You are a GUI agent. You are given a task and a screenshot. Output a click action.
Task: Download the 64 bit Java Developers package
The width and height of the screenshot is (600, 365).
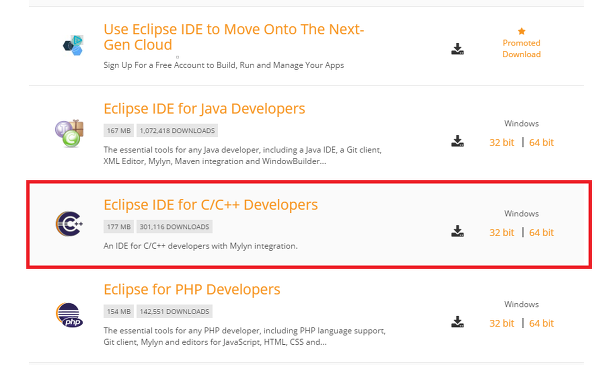(541, 142)
